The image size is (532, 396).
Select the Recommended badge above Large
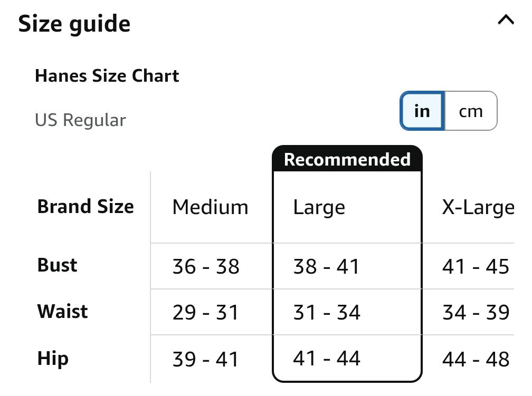pyautogui.click(x=347, y=159)
